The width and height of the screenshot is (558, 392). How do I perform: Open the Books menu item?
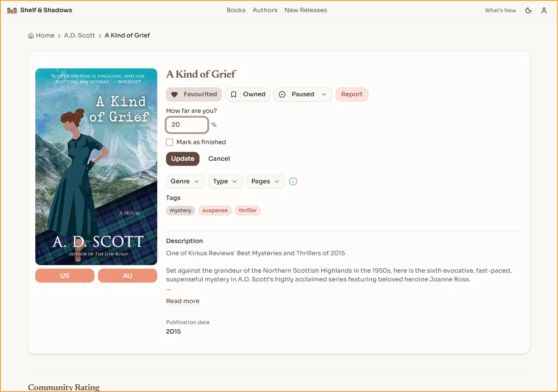tap(236, 10)
